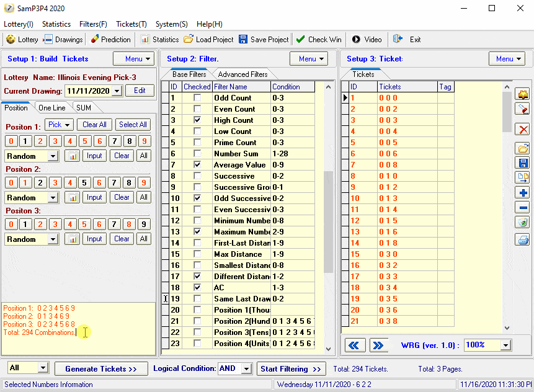Click the Position 2 statistics chart icon
Viewport: 534px width, 392px height.
point(72,197)
